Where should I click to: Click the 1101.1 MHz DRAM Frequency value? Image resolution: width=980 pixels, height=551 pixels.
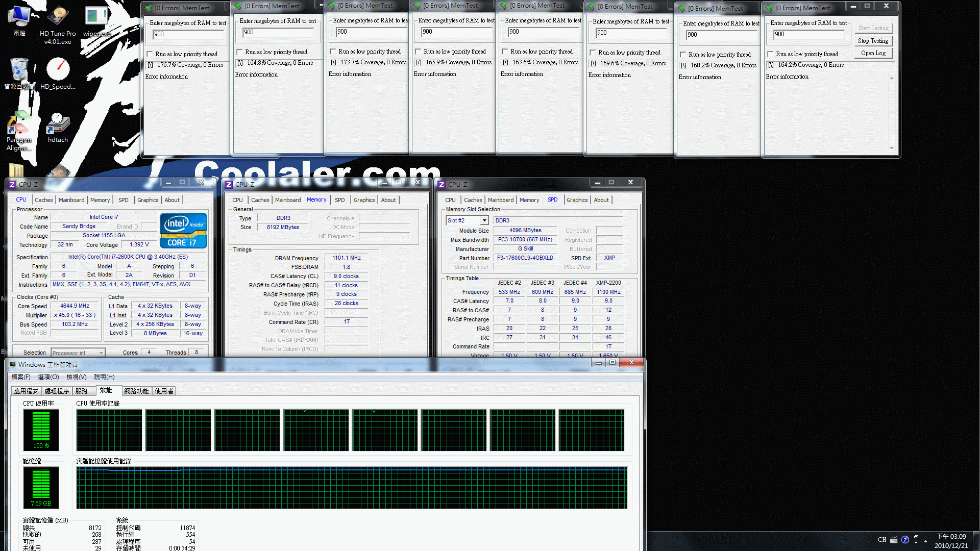click(347, 258)
